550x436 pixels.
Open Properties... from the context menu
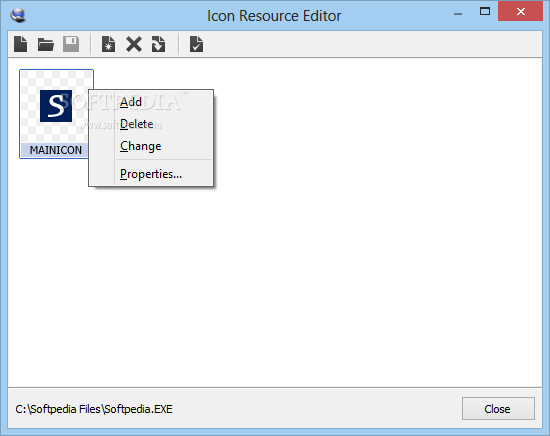coord(151,174)
